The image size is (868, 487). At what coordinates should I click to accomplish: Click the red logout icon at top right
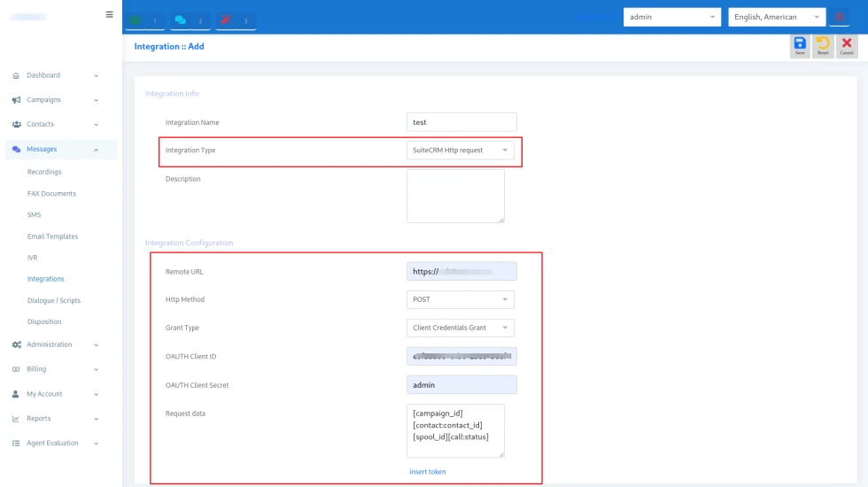pos(840,17)
